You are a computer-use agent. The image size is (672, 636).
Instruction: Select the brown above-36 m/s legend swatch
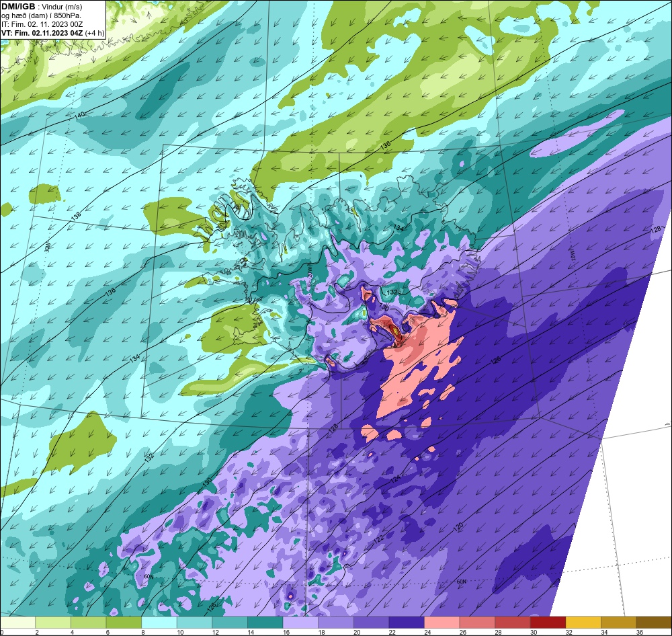coord(654,623)
